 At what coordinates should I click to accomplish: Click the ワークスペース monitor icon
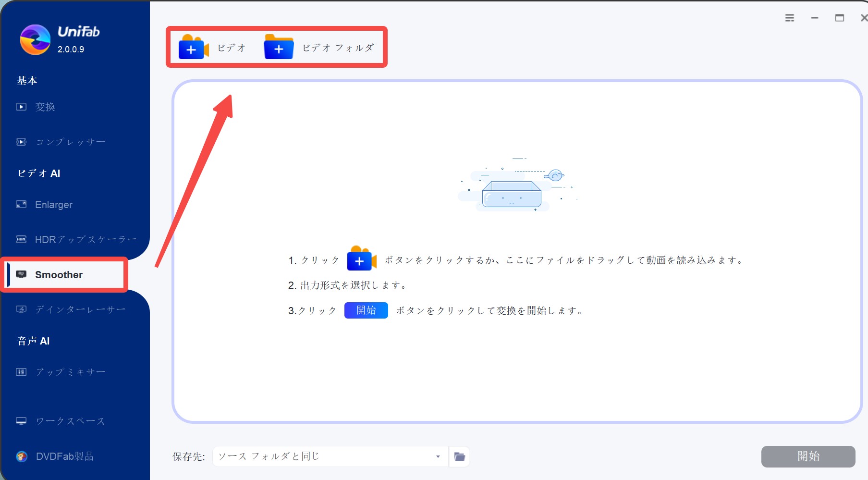pyautogui.click(x=21, y=421)
